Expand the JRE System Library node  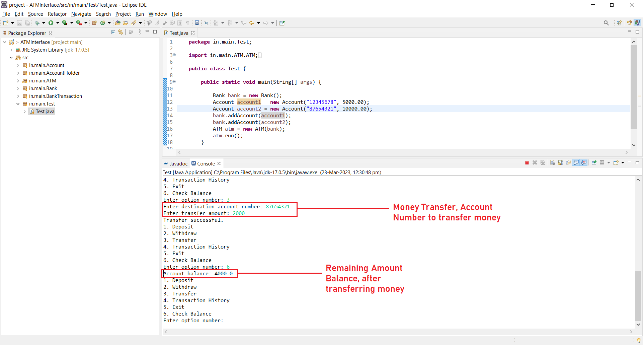11,50
